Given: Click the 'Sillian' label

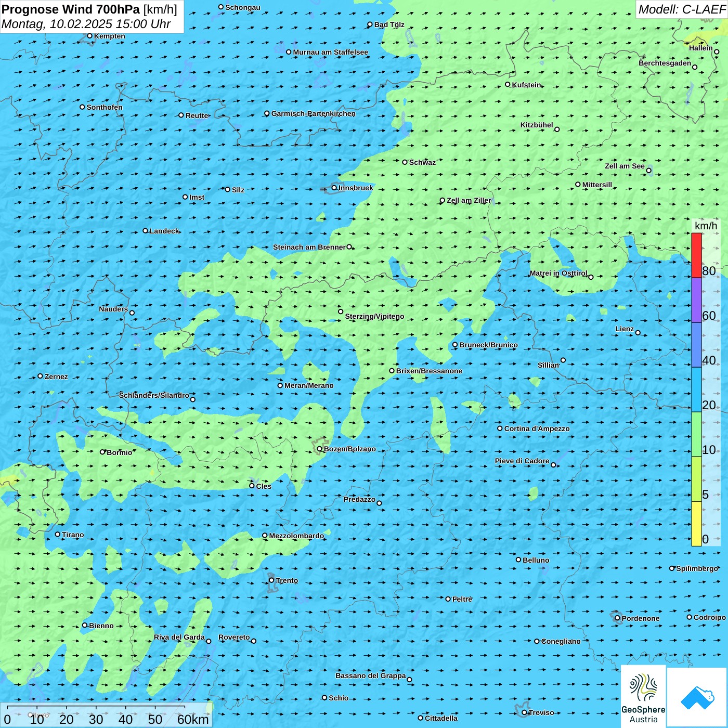Looking at the screenshot, I should [x=548, y=365].
